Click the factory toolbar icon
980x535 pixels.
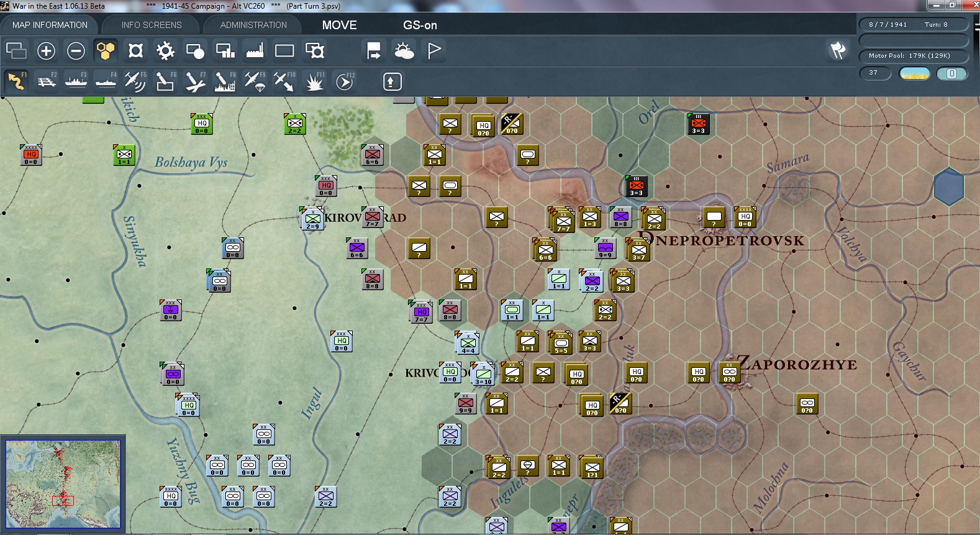pyautogui.click(x=255, y=51)
